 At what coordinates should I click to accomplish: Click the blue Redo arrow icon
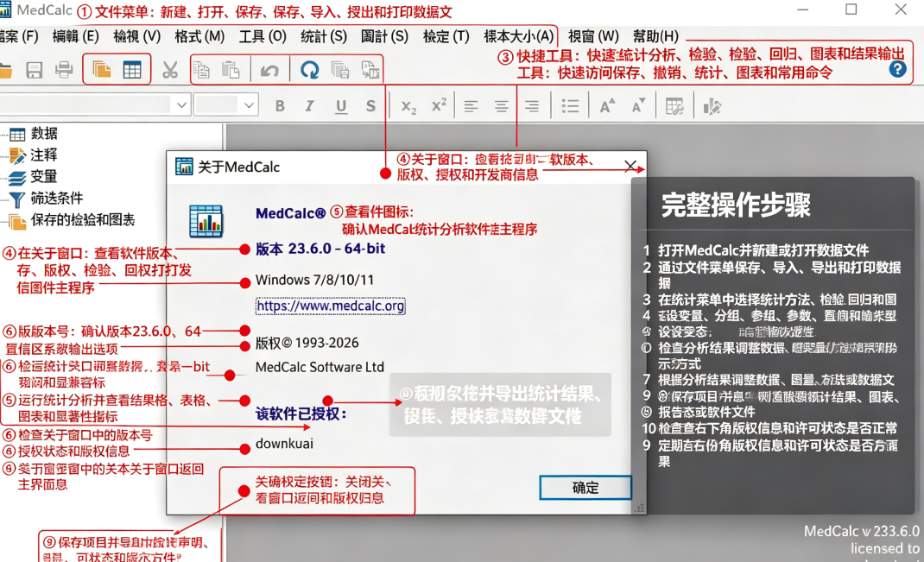click(309, 70)
